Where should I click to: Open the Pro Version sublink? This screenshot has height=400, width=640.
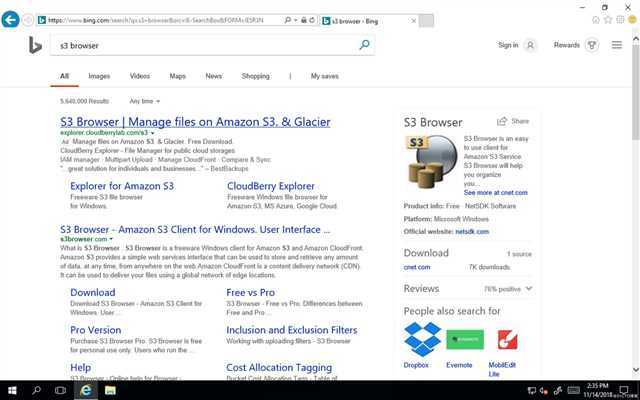96,330
